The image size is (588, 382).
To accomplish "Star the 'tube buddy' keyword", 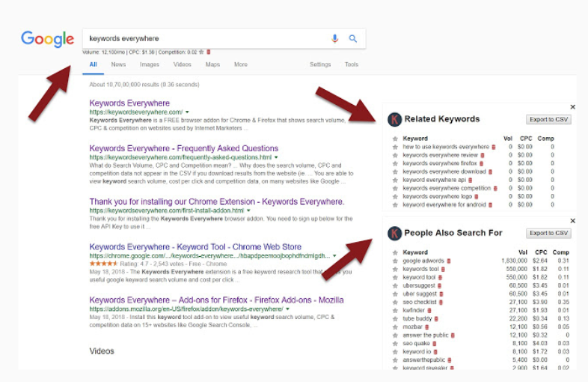I will pos(395,319).
